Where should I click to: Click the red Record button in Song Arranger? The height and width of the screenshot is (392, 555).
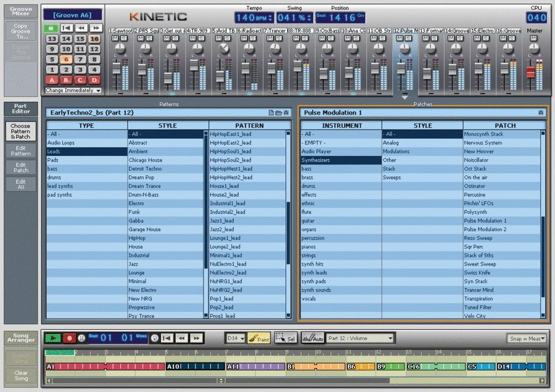click(x=69, y=338)
